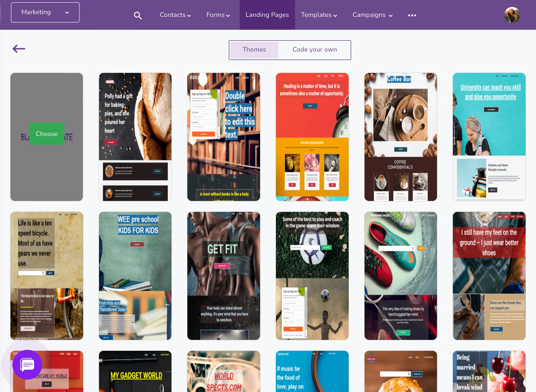Open the Marketing workspace dropdown
The width and height of the screenshot is (536, 392).
[45, 12]
